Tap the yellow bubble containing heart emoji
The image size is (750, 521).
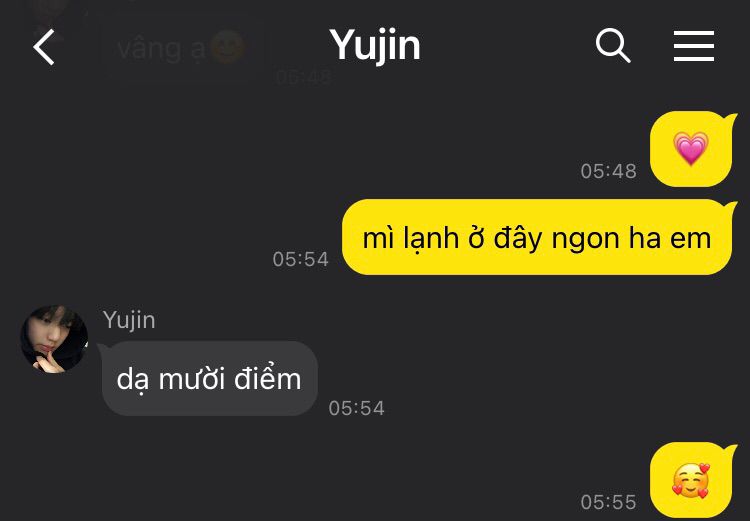694,149
